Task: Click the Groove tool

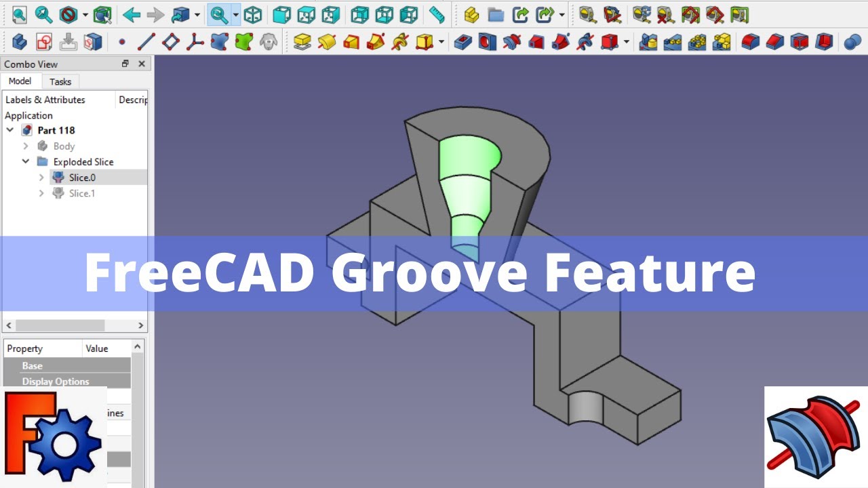Action: click(x=512, y=42)
